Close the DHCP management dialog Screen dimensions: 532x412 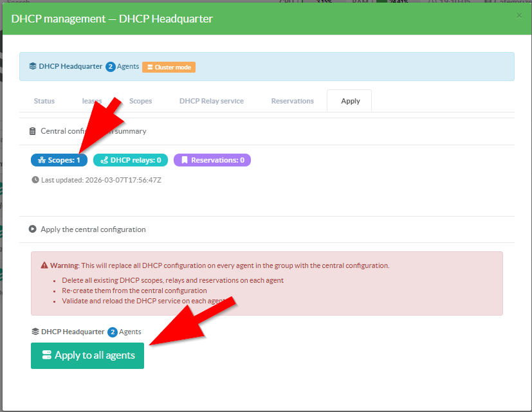pos(519,15)
